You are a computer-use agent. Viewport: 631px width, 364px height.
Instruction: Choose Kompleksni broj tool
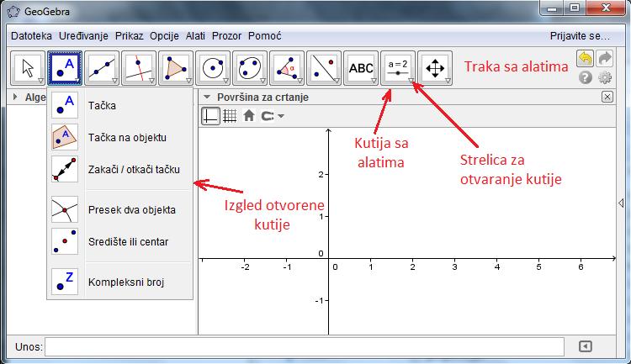[120, 282]
